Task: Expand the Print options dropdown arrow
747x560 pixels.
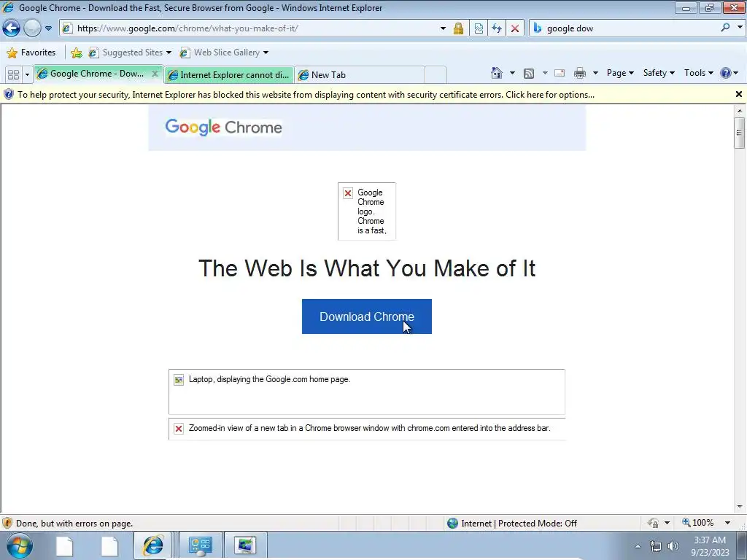Action: [x=595, y=73]
